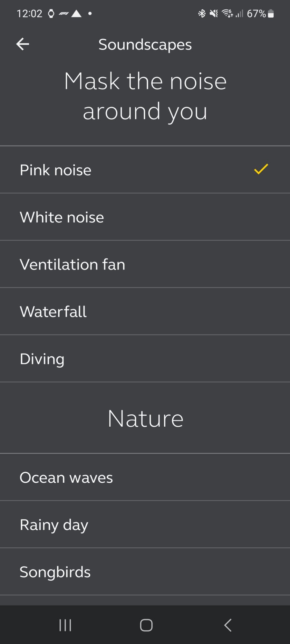Tap the Mask the noise around you heading
This screenshot has height=644, width=290.
coord(145,96)
